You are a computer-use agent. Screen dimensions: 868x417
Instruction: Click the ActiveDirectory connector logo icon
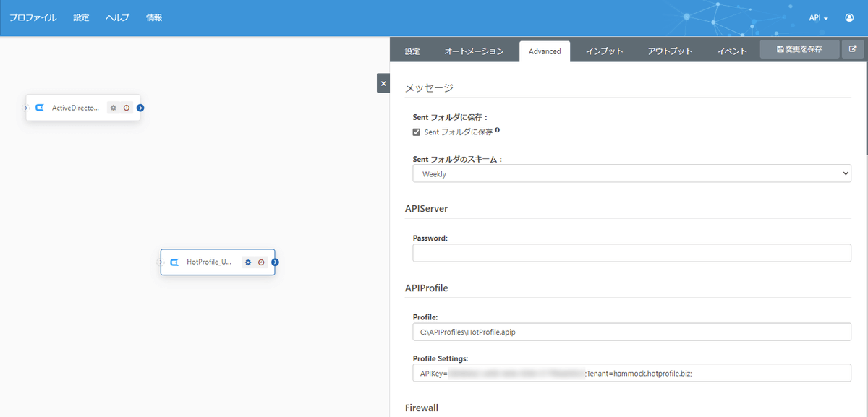pyautogui.click(x=40, y=108)
